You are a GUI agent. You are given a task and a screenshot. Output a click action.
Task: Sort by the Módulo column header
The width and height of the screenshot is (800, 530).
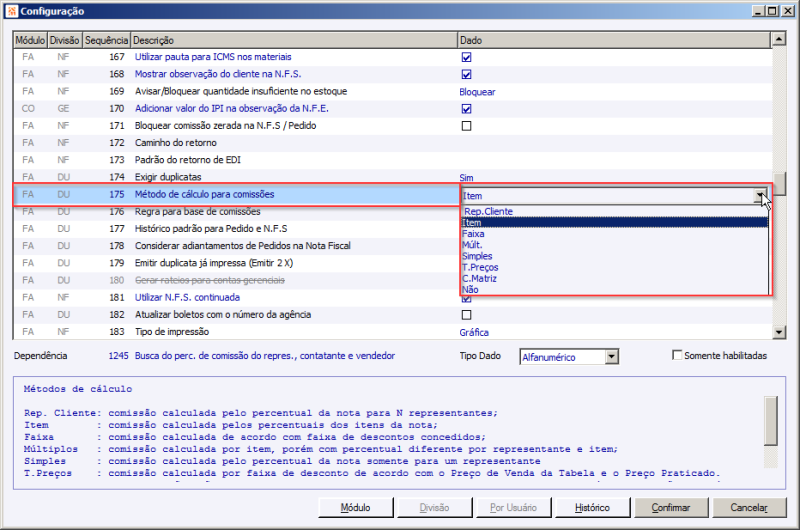(x=30, y=40)
